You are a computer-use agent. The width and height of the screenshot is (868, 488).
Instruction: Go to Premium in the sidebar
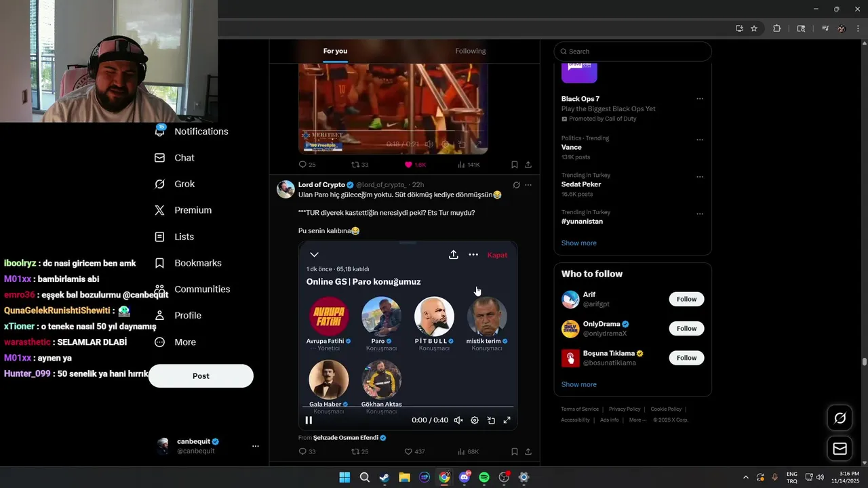tap(183, 210)
